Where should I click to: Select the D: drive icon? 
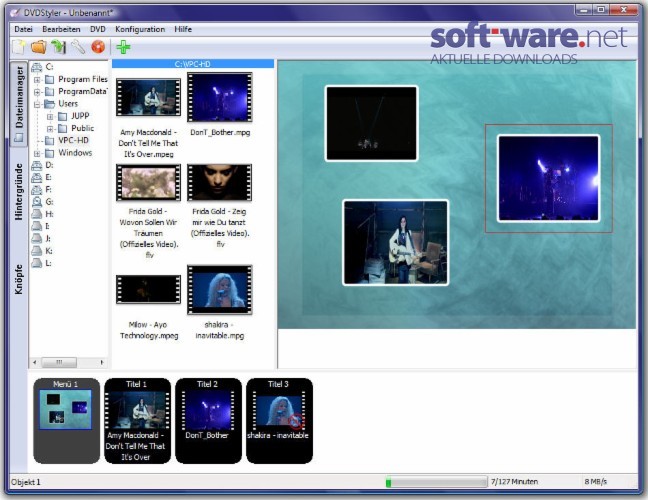coord(37,165)
